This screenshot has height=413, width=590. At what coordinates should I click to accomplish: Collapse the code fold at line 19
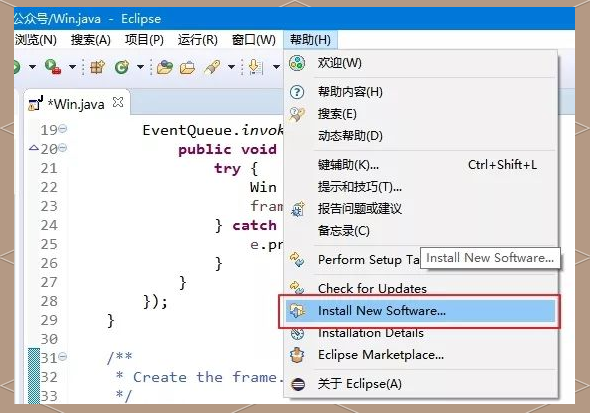coord(63,129)
